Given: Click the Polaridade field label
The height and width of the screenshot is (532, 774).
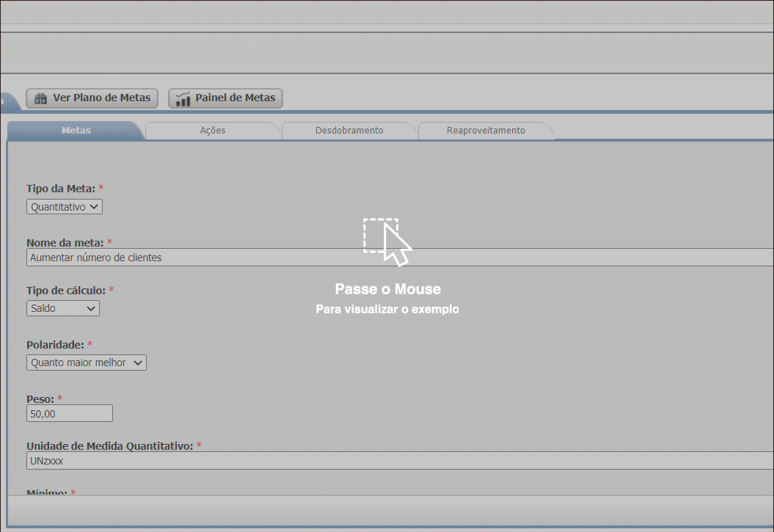Looking at the screenshot, I should coord(55,344).
